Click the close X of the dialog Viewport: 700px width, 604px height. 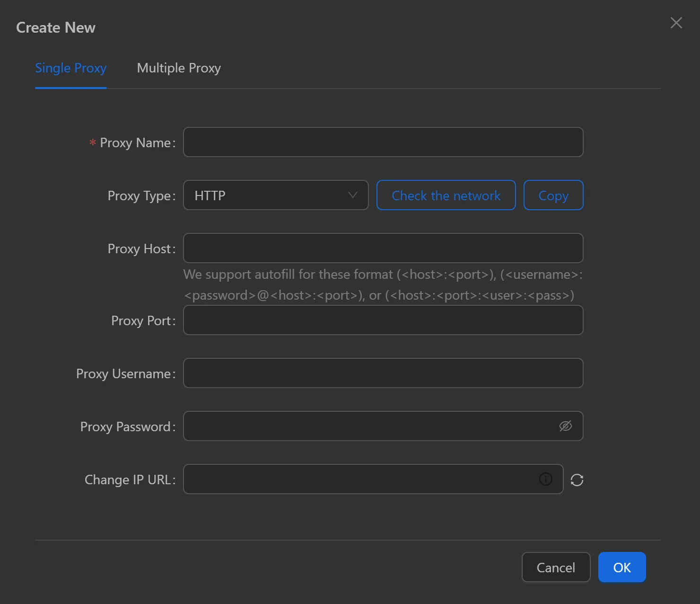click(676, 23)
